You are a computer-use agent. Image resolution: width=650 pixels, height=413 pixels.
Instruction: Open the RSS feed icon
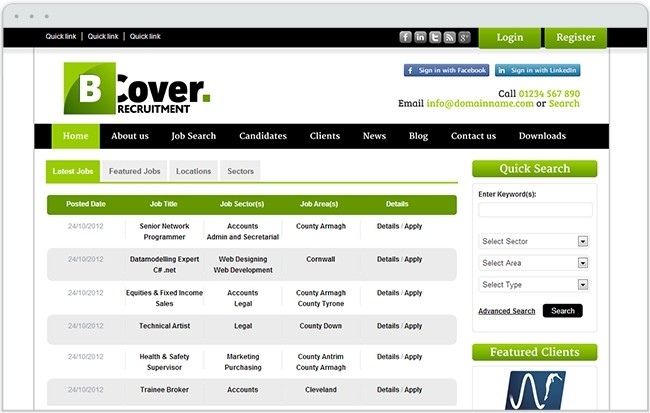pyautogui.click(x=449, y=37)
